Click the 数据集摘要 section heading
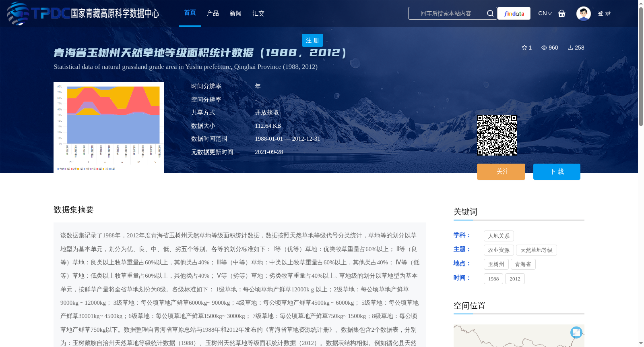This screenshot has width=644, height=347. click(74, 210)
